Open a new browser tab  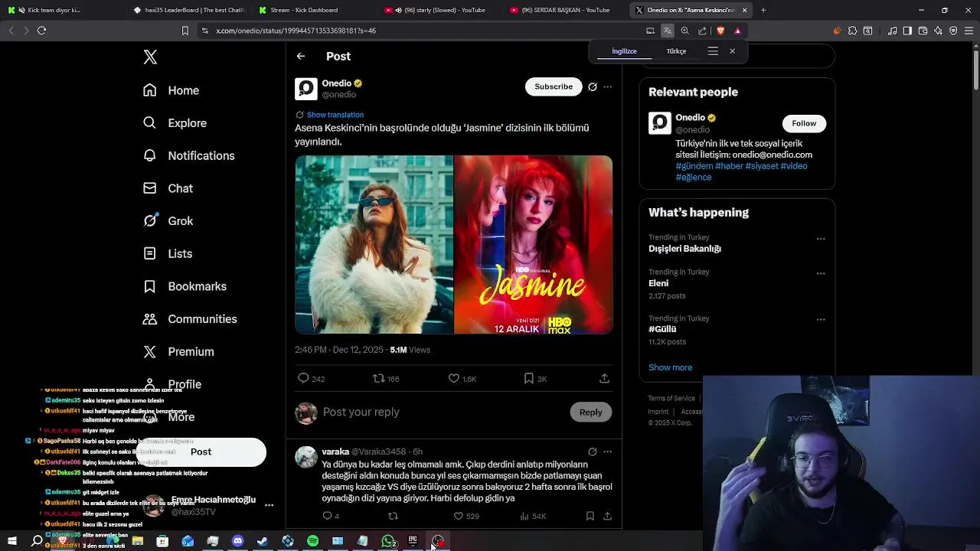(763, 10)
